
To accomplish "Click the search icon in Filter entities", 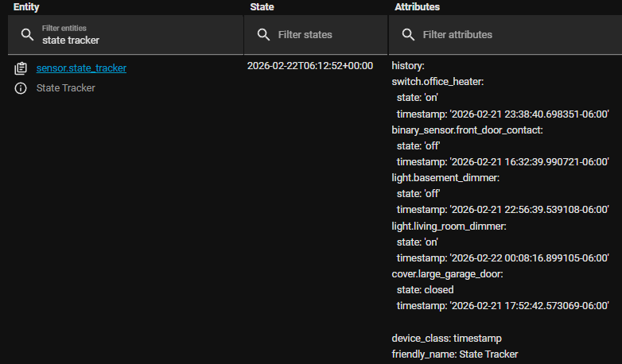I will click(x=27, y=35).
